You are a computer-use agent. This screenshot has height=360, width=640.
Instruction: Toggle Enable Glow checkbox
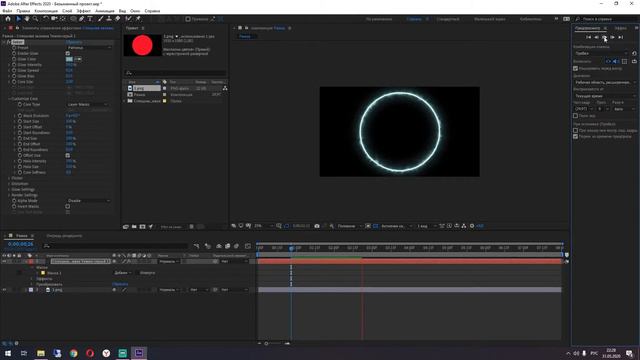(x=68, y=53)
